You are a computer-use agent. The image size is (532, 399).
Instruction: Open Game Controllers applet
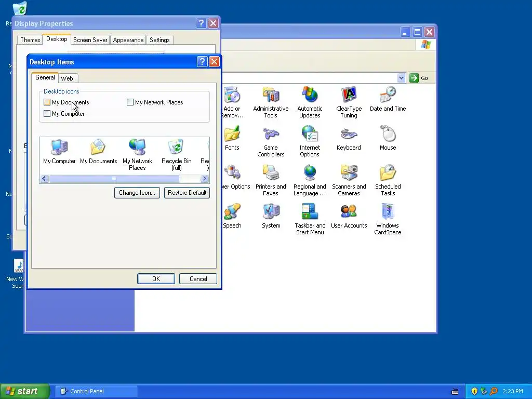[x=271, y=141]
